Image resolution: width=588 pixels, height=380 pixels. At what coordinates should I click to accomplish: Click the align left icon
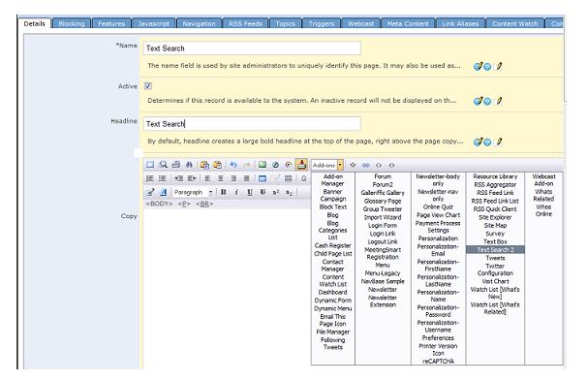click(x=207, y=178)
